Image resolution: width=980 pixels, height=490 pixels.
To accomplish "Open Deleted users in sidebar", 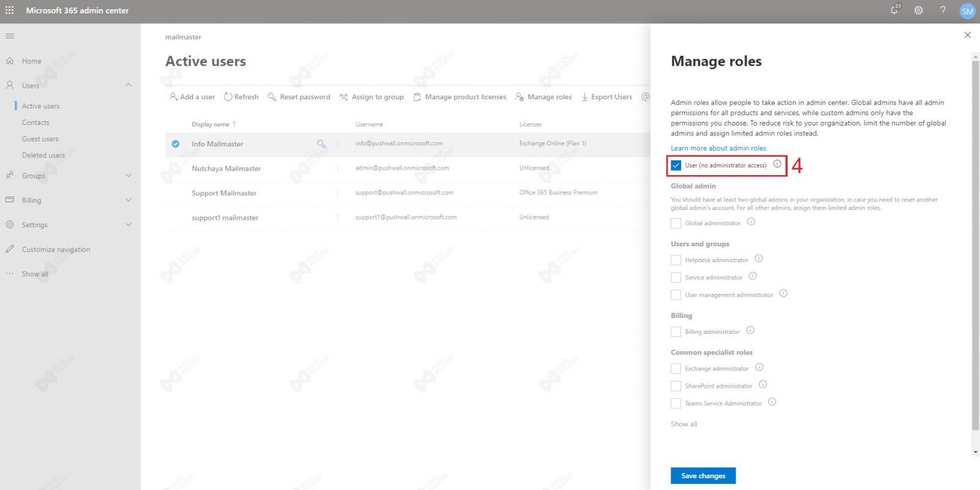I will click(43, 155).
